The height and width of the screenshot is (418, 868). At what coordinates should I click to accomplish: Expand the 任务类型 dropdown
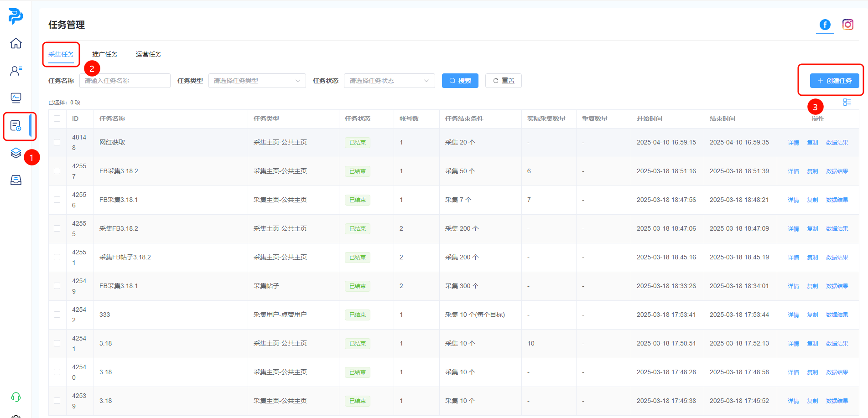tap(257, 81)
